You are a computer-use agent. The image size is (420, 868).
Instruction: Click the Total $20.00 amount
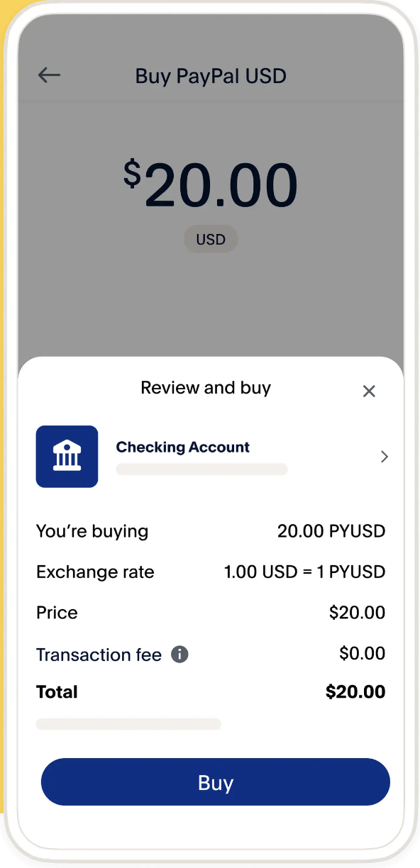pos(355,692)
